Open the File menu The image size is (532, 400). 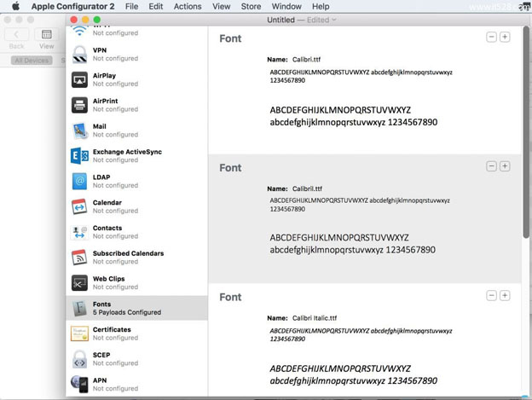131,6
